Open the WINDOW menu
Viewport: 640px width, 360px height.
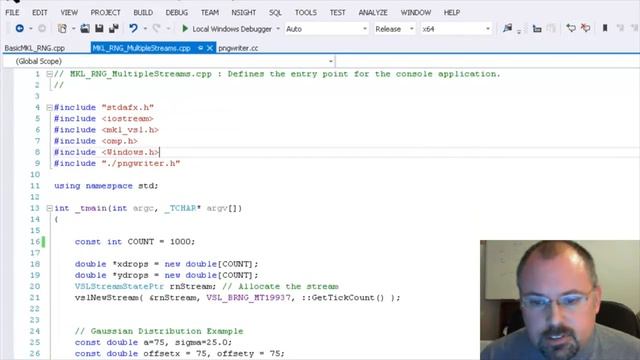(x=416, y=13)
